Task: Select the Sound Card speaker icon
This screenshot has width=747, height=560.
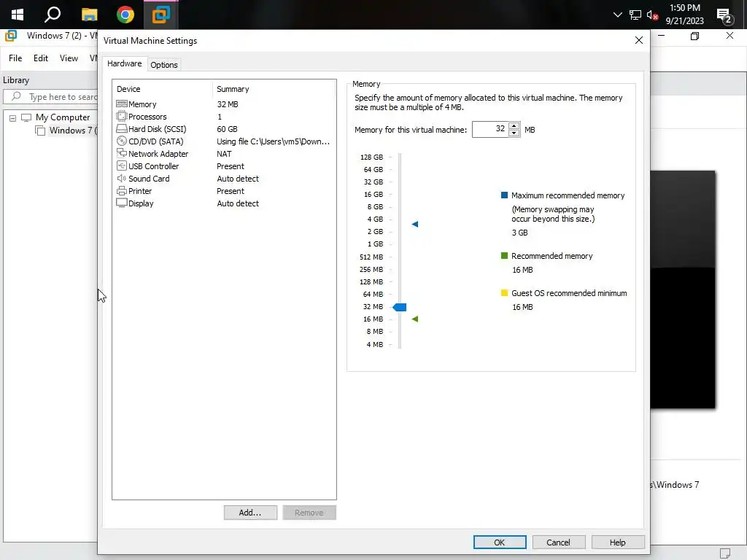Action: 122,178
